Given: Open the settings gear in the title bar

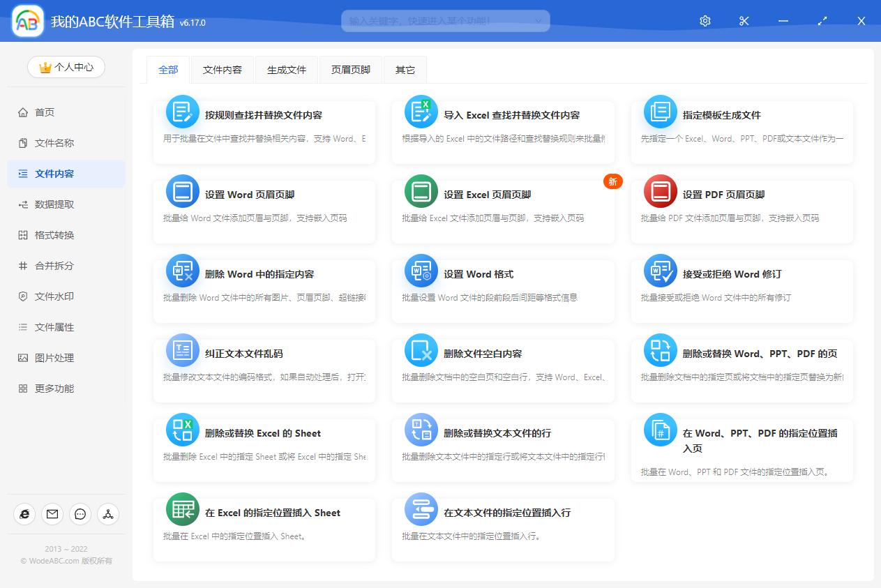Looking at the screenshot, I should [705, 21].
